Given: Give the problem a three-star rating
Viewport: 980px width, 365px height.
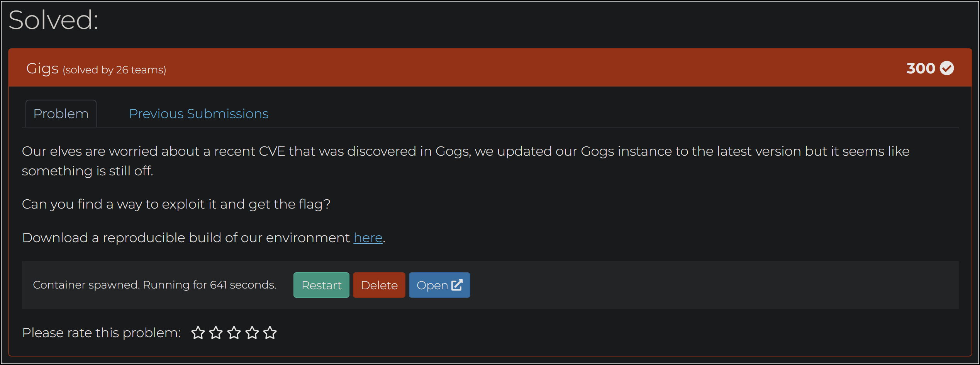Looking at the screenshot, I should pos(234,333).
